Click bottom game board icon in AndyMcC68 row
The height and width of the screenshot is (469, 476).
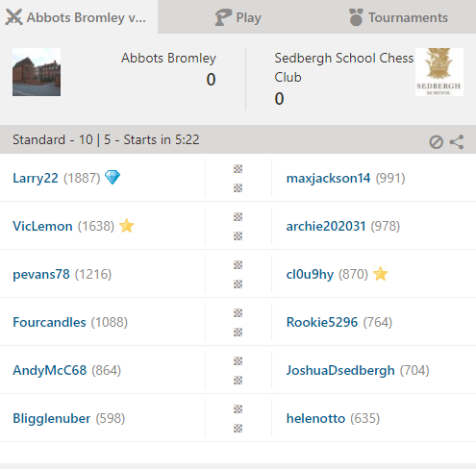(238, 381)
